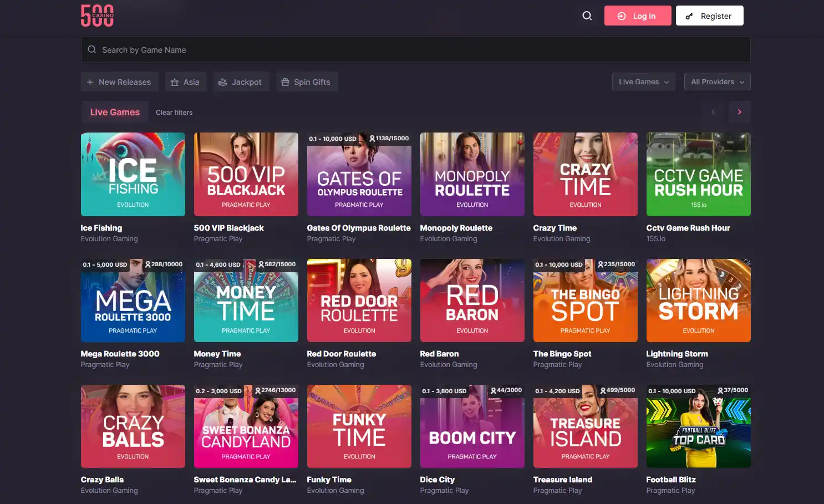Click the 'Funky Time' title text

329,480
